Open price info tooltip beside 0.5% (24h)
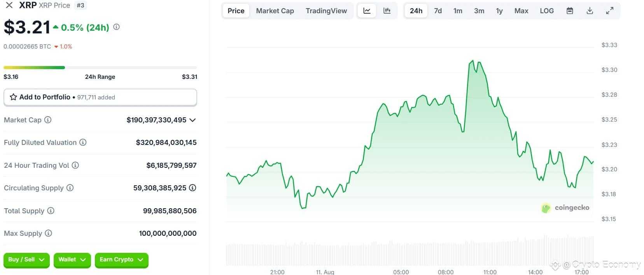 point(116,27)
